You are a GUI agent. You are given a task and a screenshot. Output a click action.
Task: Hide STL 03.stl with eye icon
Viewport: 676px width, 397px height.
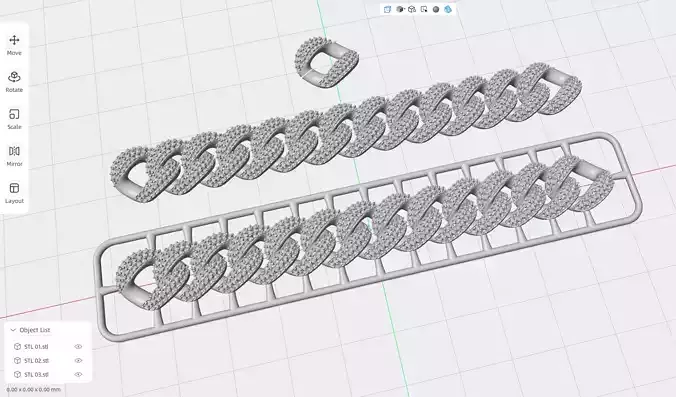[78, 375]
